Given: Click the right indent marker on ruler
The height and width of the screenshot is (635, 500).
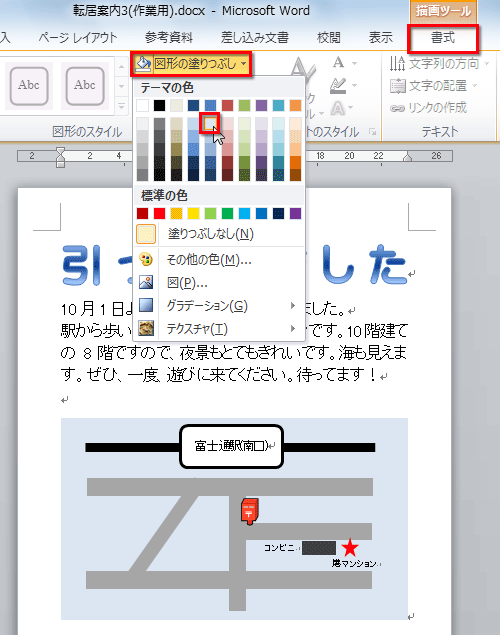Looking at the screenshot, I should coord(407,157).
